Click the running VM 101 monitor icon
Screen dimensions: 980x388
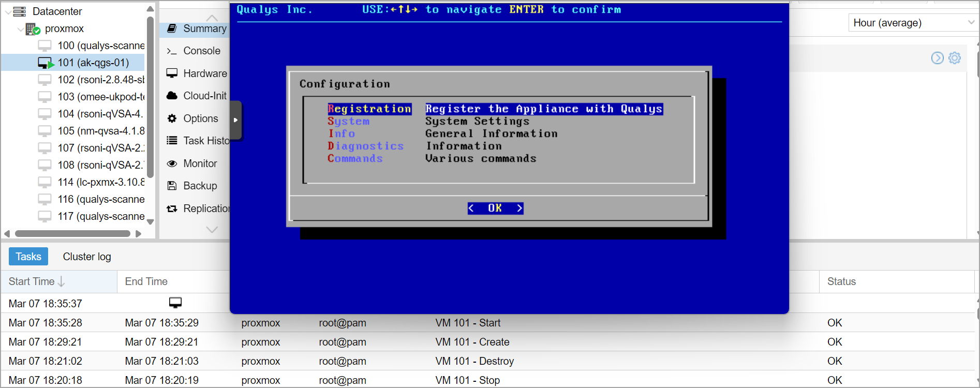[46, 63]
